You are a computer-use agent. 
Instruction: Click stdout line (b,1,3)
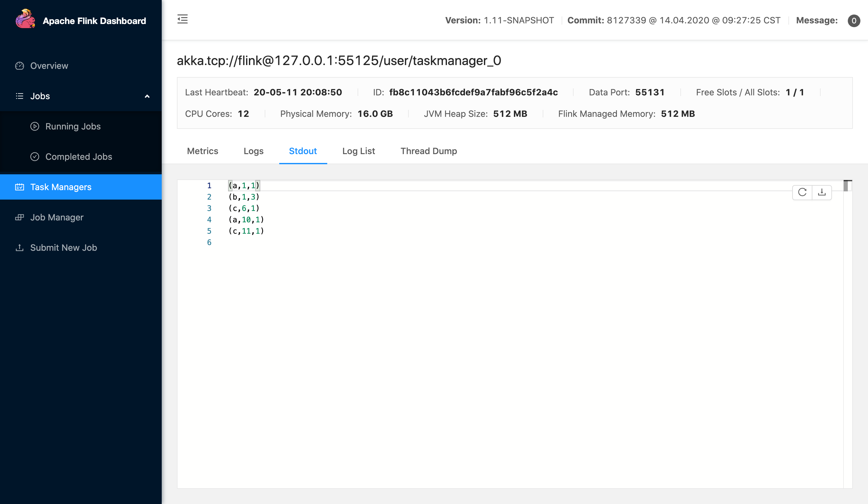[244, 197]
